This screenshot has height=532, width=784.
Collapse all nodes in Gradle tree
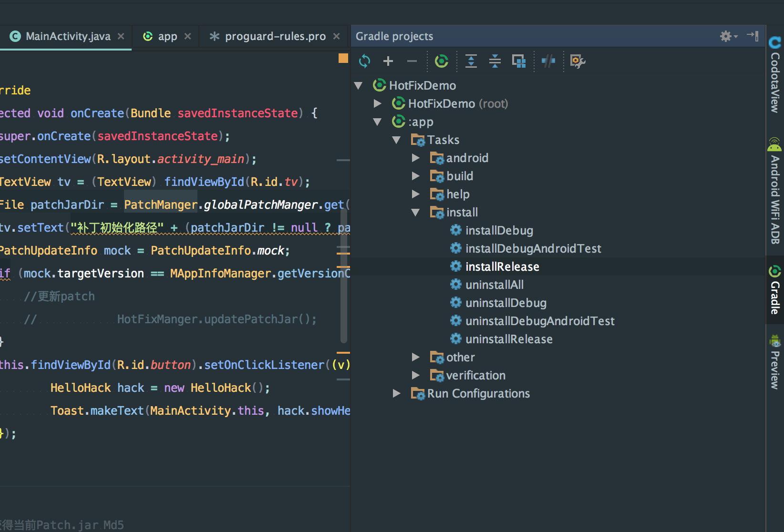[495, 61]
